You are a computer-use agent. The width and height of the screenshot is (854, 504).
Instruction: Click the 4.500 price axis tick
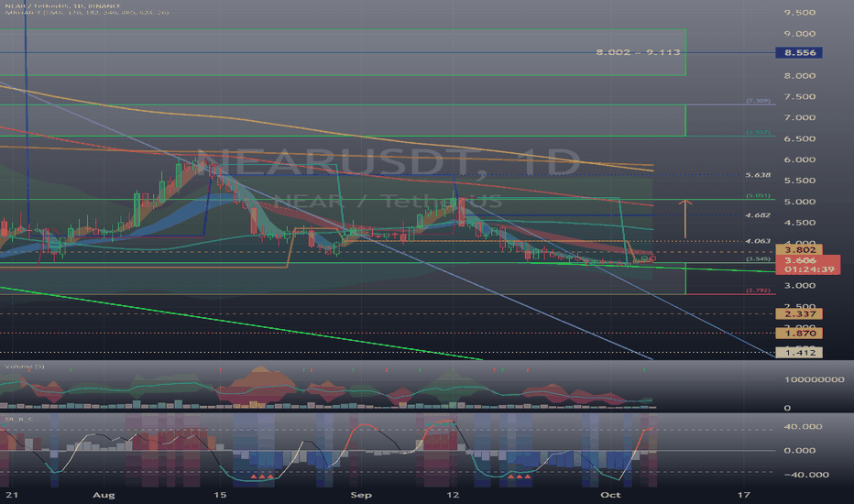800,223
